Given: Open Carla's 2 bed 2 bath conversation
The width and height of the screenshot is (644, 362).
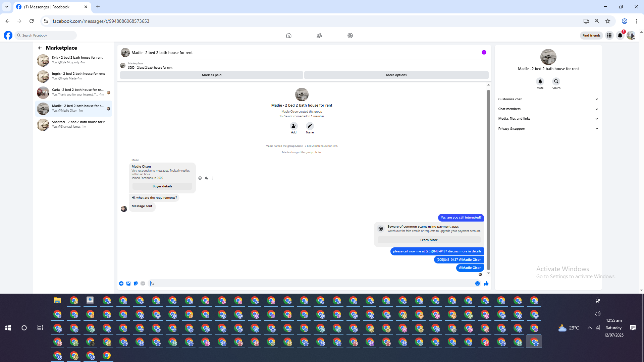Looking at the screenshot, I should click(x=73, y=93).
